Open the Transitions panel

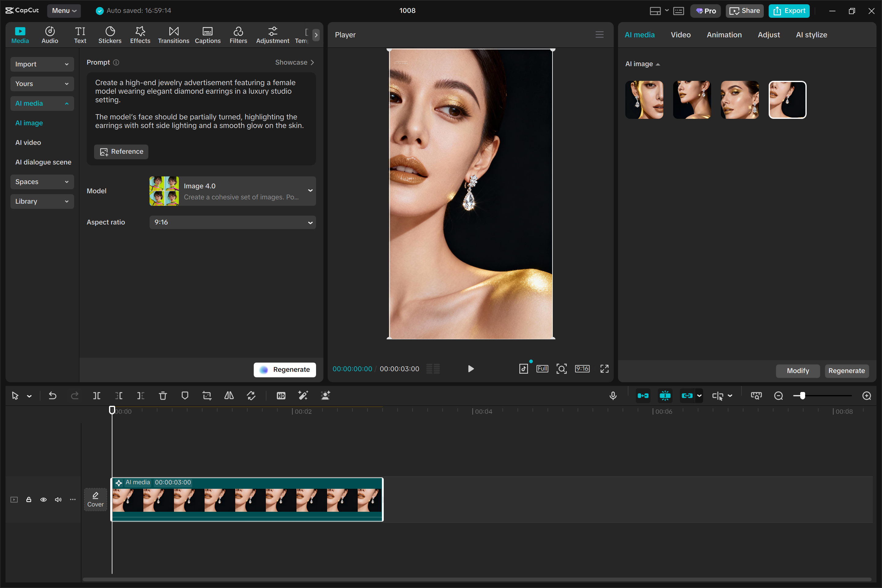click(173, 35)
